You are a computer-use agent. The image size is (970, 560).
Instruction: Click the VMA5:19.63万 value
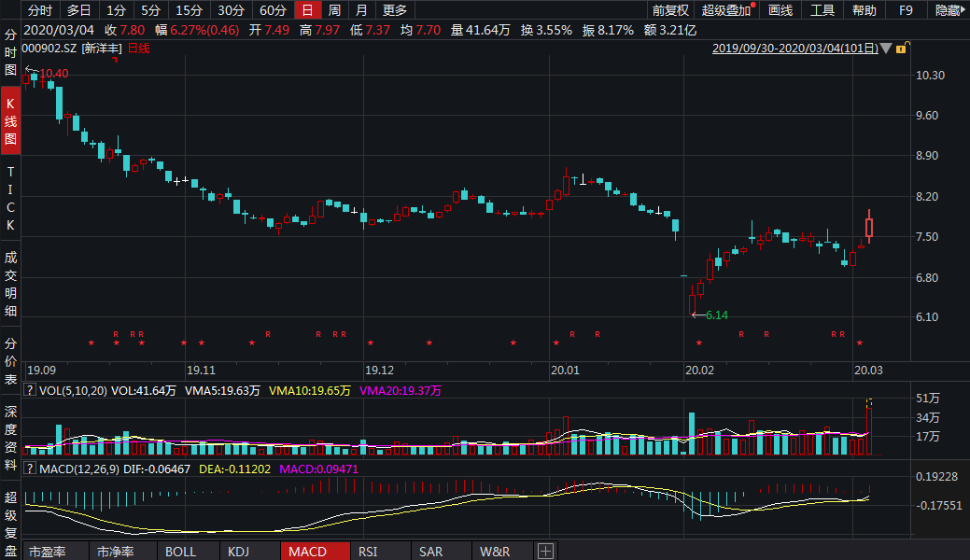[222, 390]
